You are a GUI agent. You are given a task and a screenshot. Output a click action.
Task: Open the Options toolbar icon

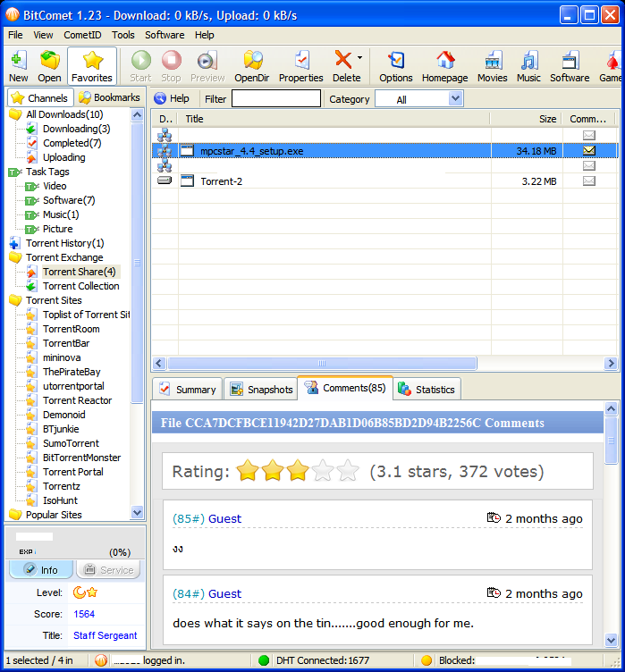point(395,66)
